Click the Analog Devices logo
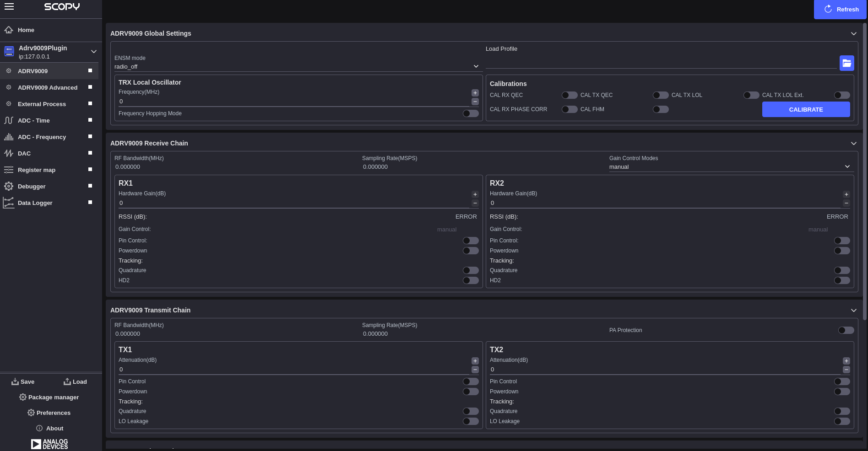This screenshot has height=451, width=868. click(49, 444)
